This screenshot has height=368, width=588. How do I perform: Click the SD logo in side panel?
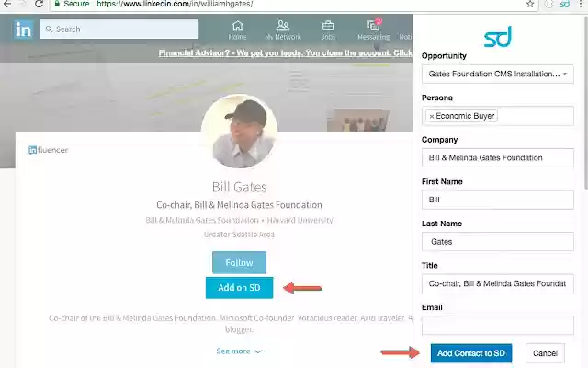[x=498, y=37]
